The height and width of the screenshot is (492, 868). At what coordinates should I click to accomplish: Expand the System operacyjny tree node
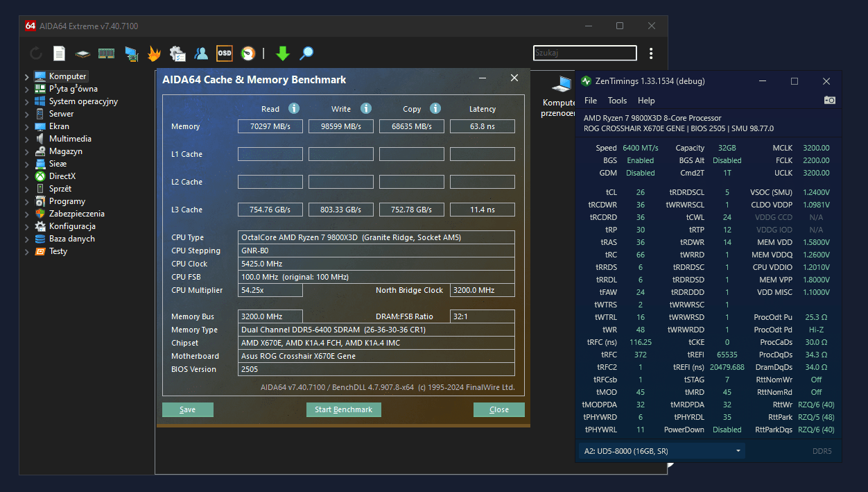point(27,101)
